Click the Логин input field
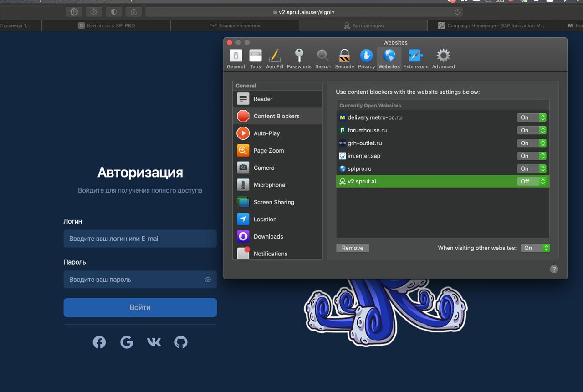The height and width of the screenshot is (392, 583). pyautogui.click(x=140, y=239)
